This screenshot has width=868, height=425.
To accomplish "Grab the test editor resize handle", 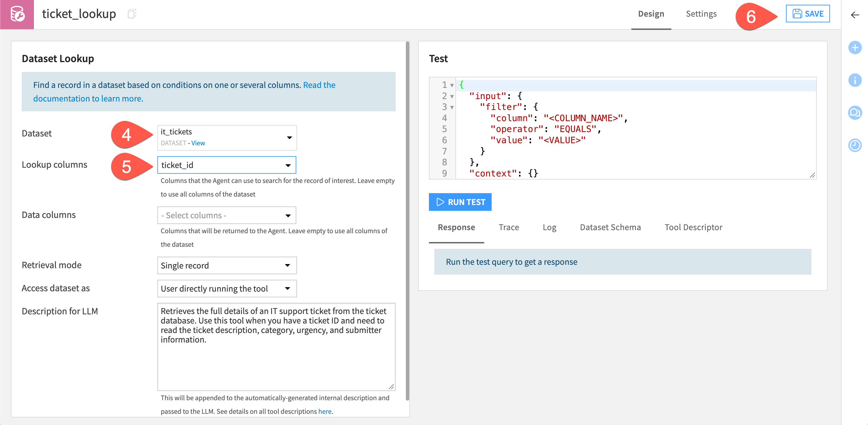I will pyautogui.click(x=812, y=175).
